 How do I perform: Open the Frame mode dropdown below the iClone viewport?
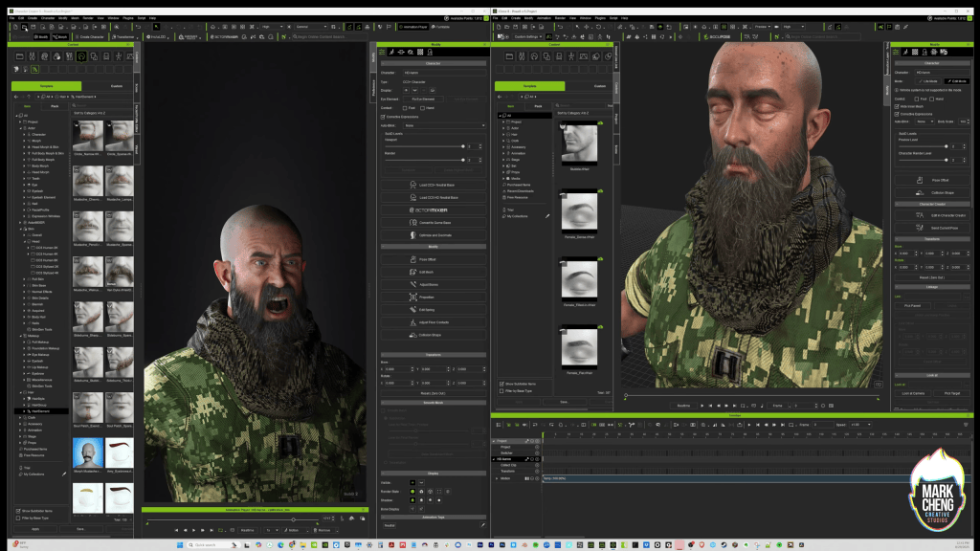tap(780, 406)
